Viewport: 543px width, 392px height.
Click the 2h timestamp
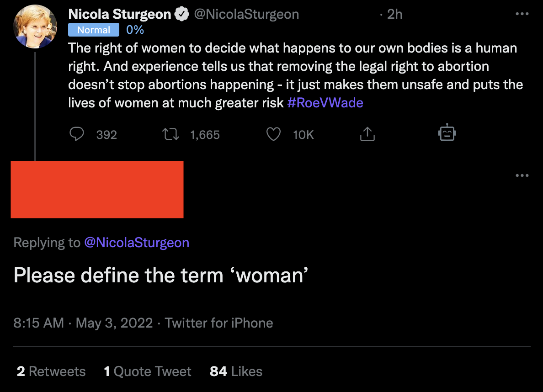point(394,14)
